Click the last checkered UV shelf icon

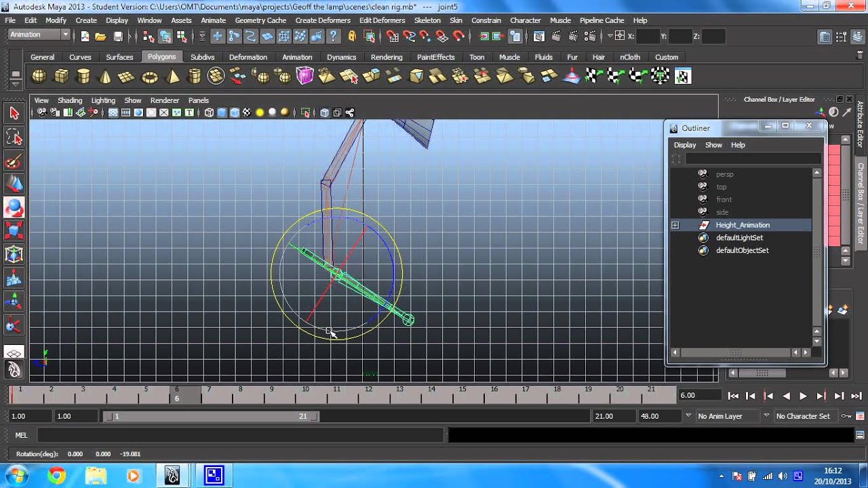click(683, 76)
